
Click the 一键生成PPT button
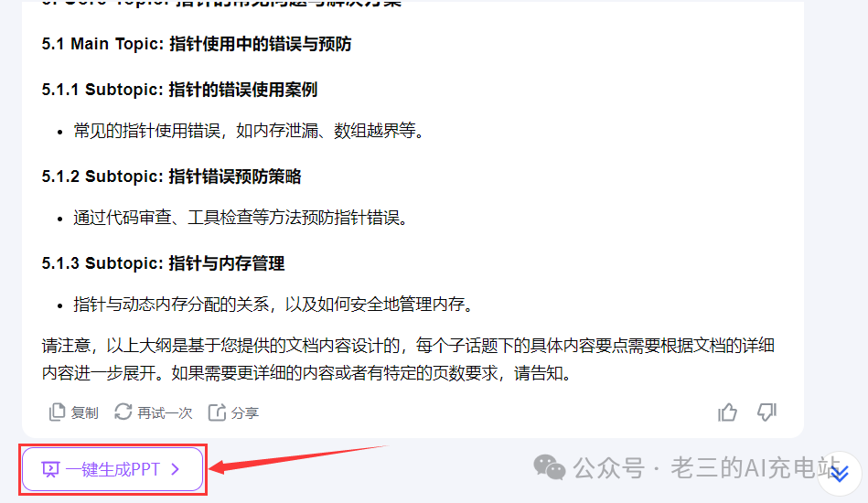pos(113,469)
